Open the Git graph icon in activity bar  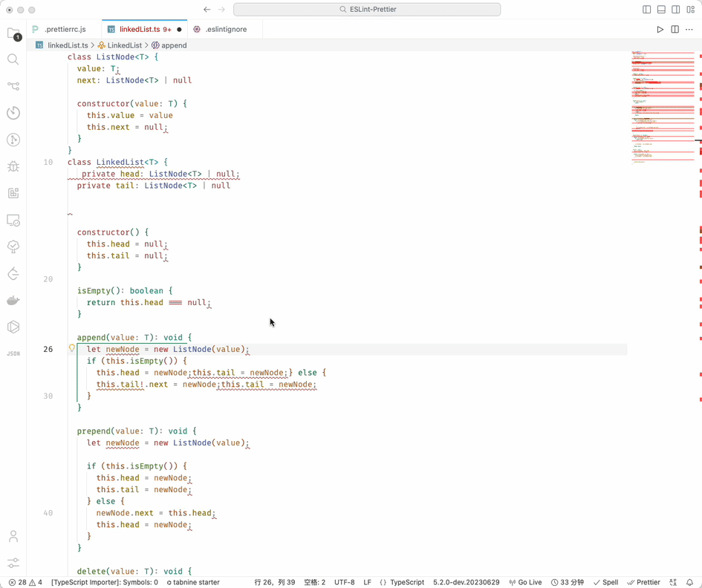13,140
